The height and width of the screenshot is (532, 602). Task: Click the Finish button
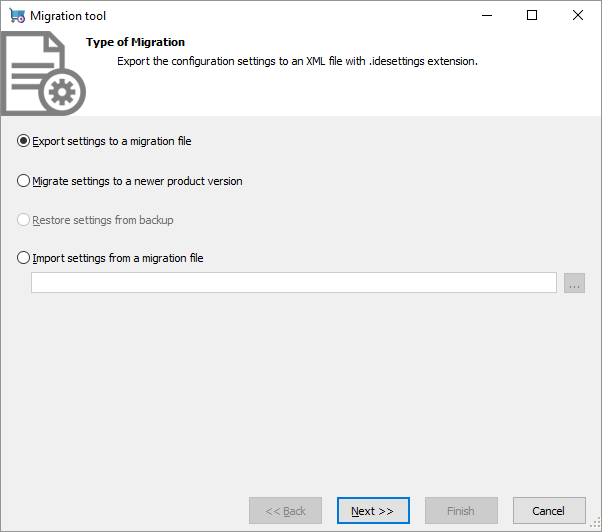[461, 511]
